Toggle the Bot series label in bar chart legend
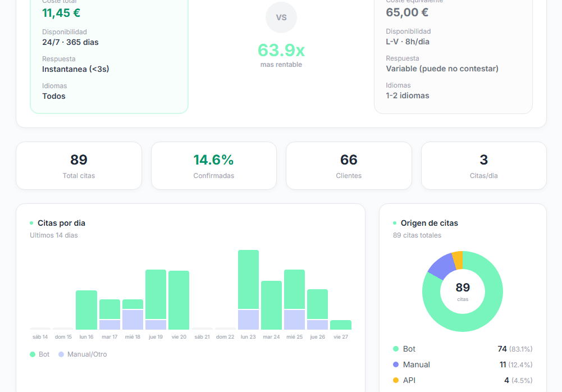 [x=44, y=354]
